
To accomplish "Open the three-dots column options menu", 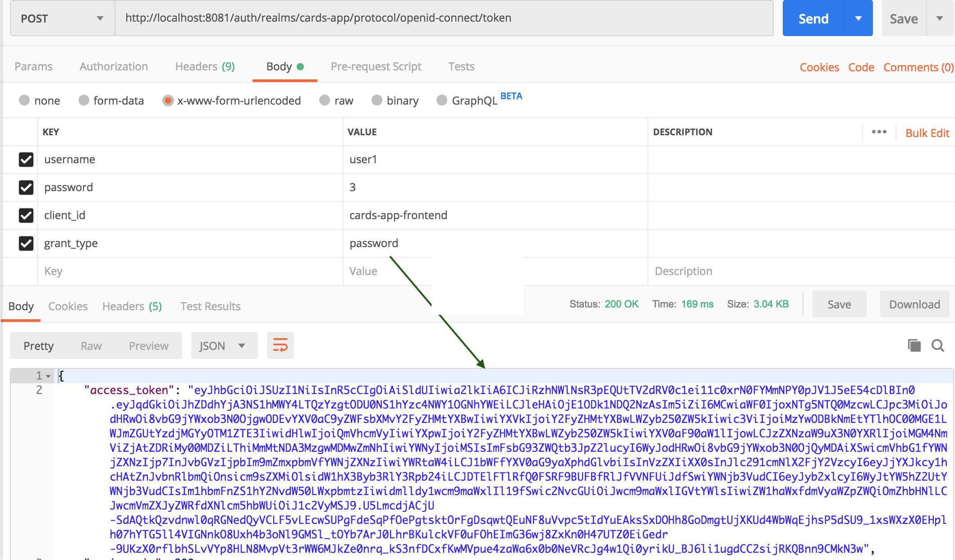I will pos(879,132).
